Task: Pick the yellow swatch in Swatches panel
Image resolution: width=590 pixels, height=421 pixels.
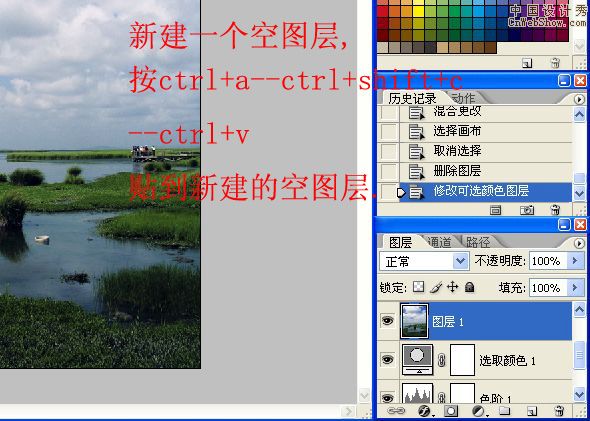Action: pyautogui.click(x=418, y=11)
